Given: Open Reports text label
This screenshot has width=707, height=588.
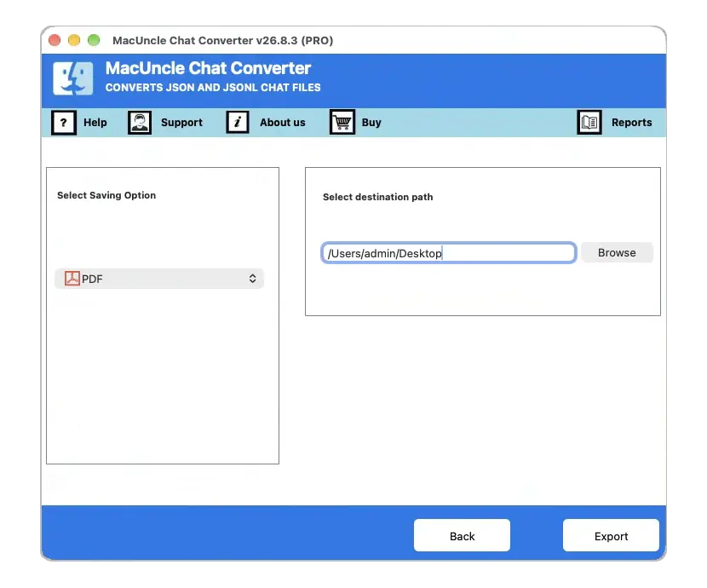Looking at the screenshot, I should pyautogui.click(x=632, y=123).
